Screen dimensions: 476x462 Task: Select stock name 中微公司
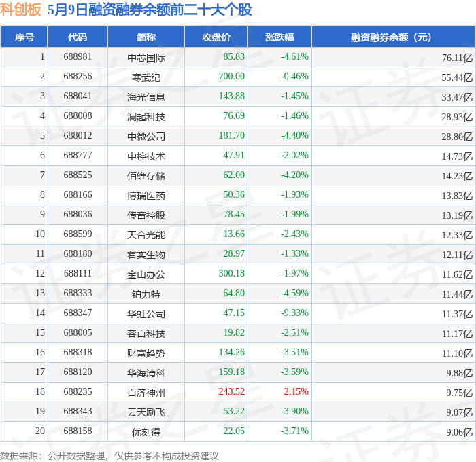point(146,137)
